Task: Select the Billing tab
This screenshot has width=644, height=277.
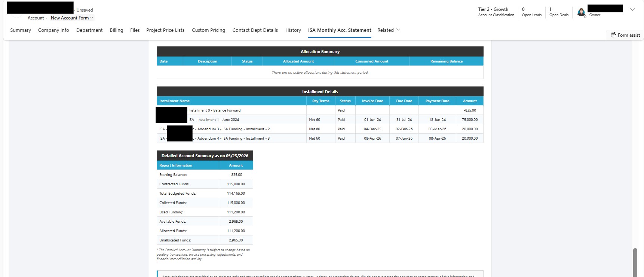Action: pyautogui.click(x=116, y=30)
